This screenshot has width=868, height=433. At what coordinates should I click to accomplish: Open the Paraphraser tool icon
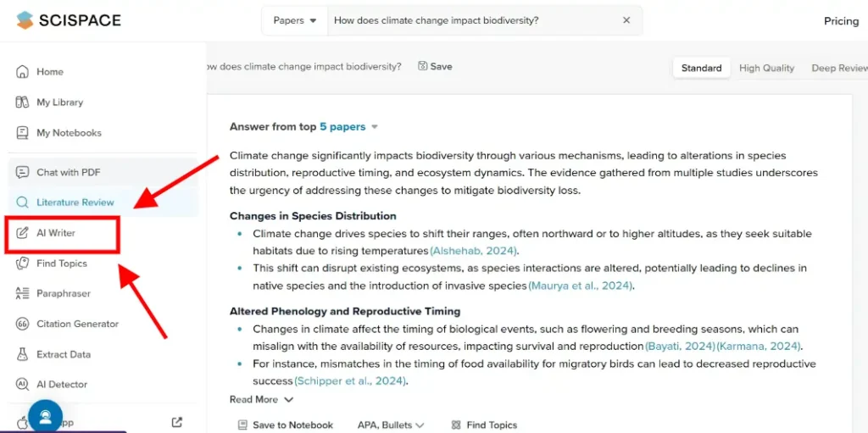pos(23,294)
